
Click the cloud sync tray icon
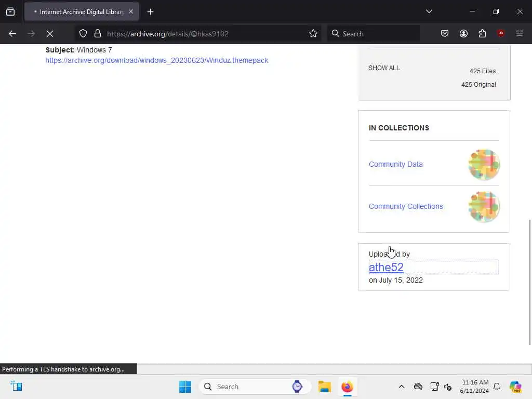(x=418, y=387)
